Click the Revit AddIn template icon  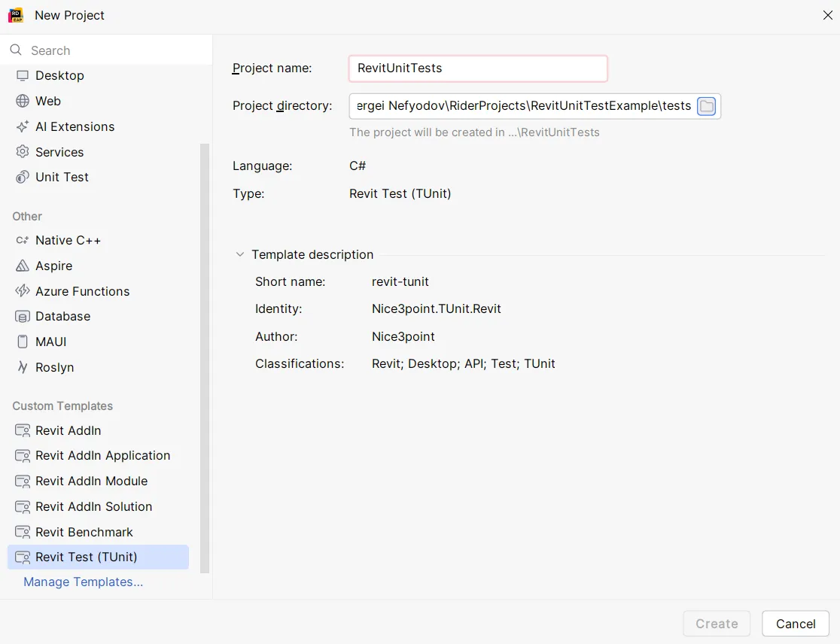23,430
